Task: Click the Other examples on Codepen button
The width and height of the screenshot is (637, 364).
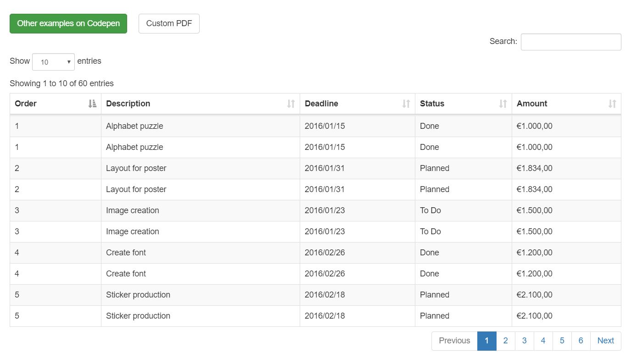Action: 68,23
